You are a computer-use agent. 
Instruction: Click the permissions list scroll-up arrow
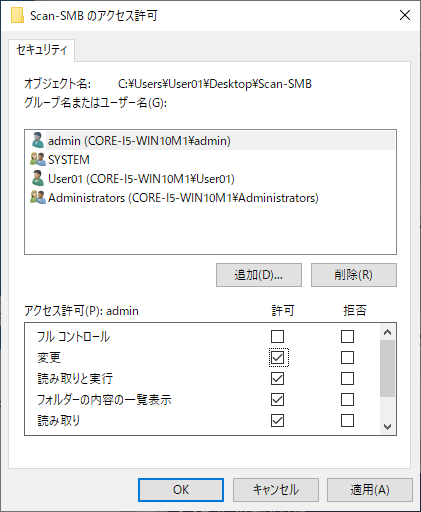387,332
